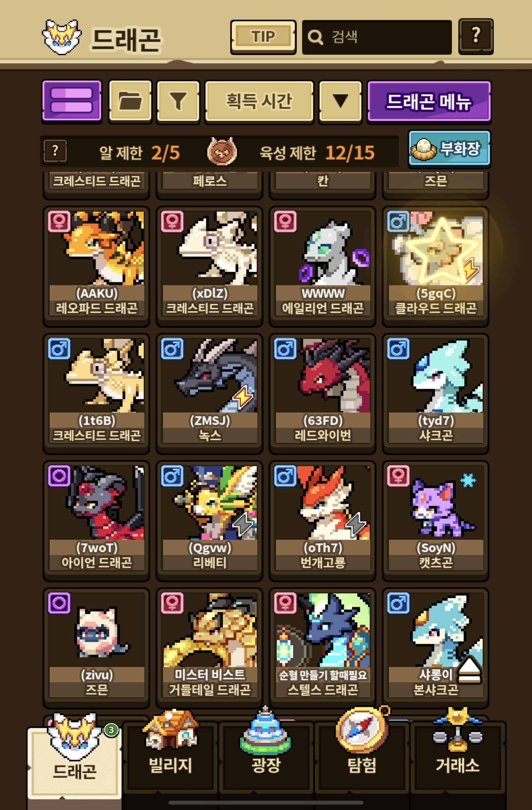Viewport: 532px width, 810px height.
Task: Open the 부화장 hatchery with the egg nest icon
Action: point(449,149)
